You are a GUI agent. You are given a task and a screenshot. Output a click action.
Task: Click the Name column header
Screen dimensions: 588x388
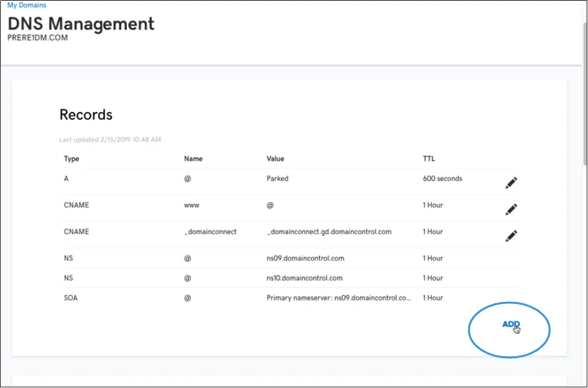coord(193,159)
